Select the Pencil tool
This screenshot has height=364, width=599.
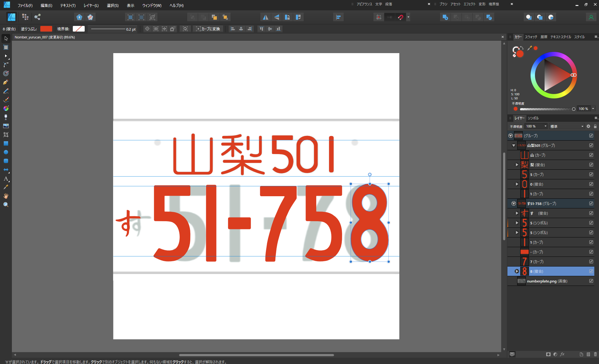pyautogui.click(x=6, y=91)
